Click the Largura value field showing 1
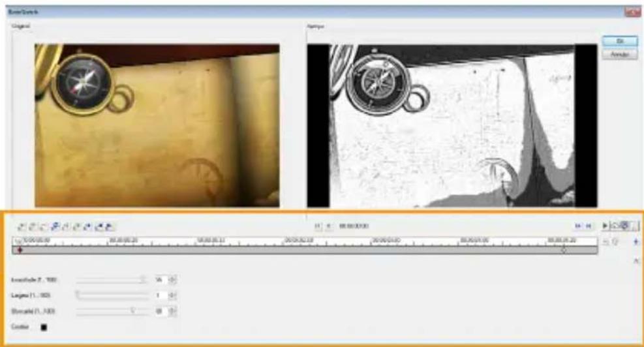 (161, 295)
